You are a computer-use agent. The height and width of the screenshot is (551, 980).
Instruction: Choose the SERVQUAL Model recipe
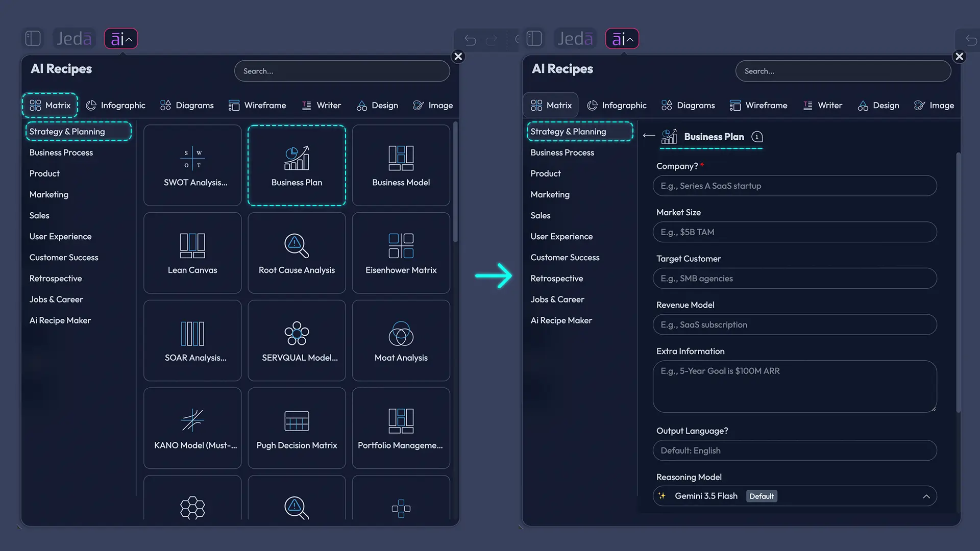pos(297,341)
